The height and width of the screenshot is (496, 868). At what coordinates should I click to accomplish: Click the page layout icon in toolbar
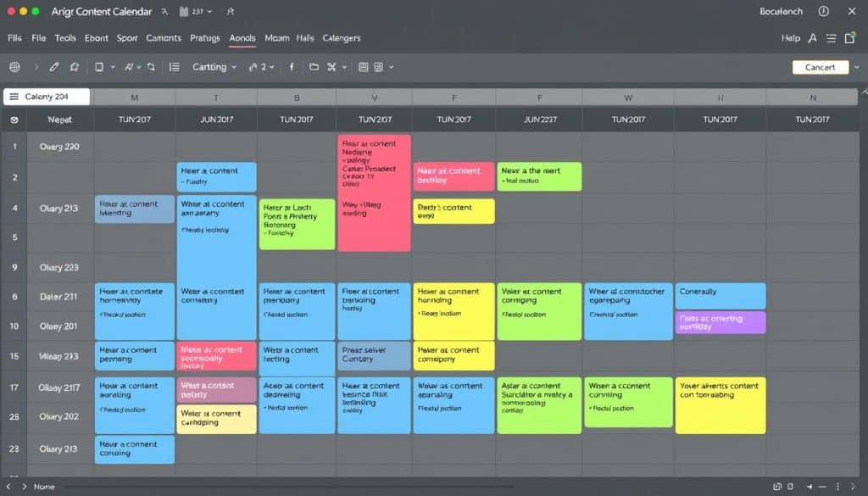click(99, 67)
